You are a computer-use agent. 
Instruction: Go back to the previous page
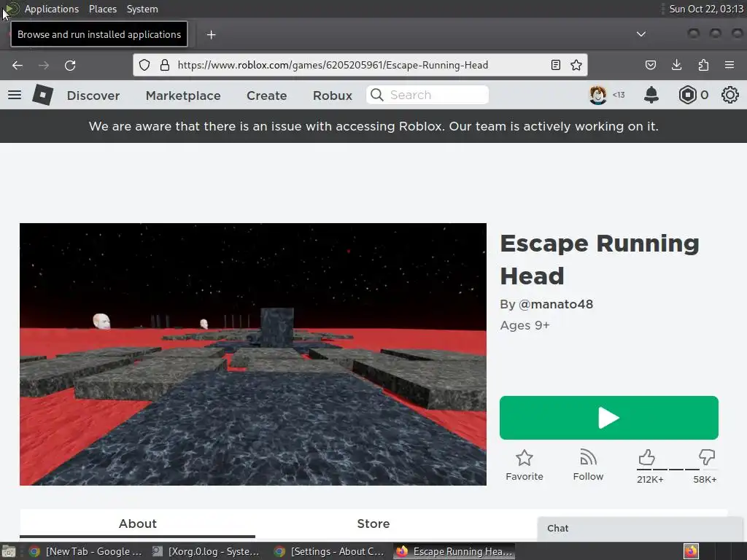(18, 65)
